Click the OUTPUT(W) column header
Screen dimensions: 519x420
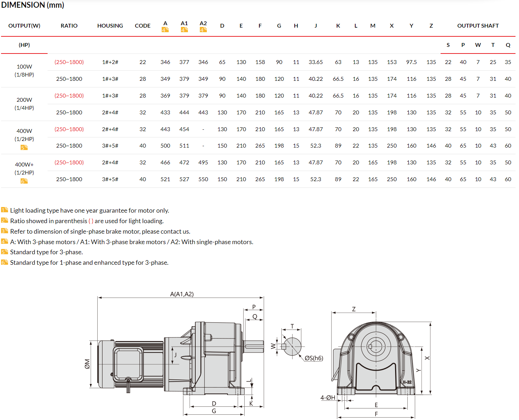(x=24, y=26)
